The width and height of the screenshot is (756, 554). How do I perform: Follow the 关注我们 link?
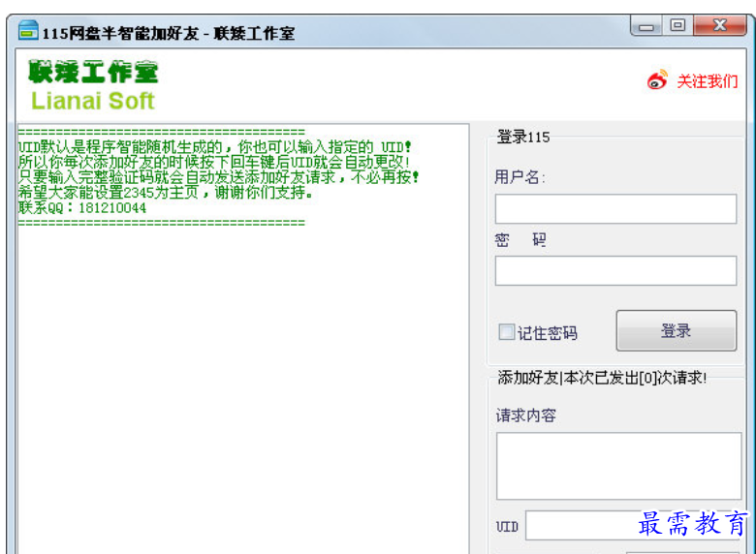tap(708, 81)
